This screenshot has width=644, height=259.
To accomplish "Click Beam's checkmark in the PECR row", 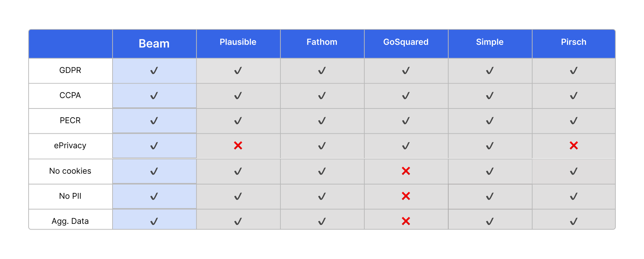I will click(154, 121).
